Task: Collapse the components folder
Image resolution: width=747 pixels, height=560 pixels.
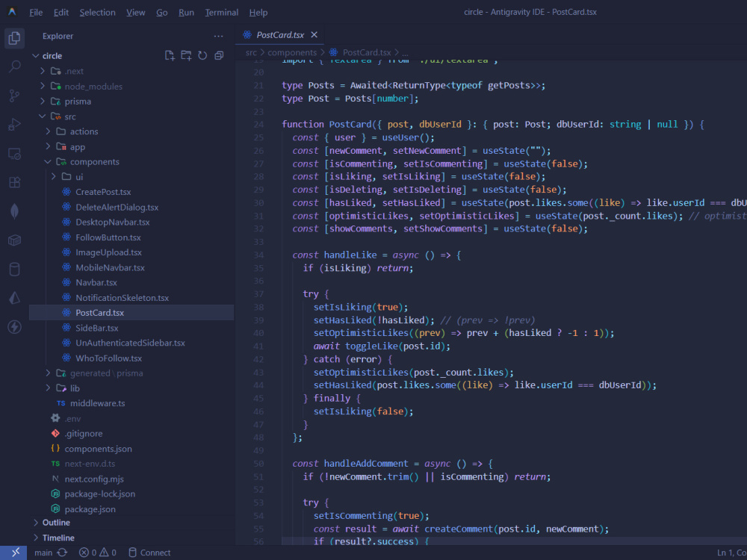Action: (x=48, y=162)
